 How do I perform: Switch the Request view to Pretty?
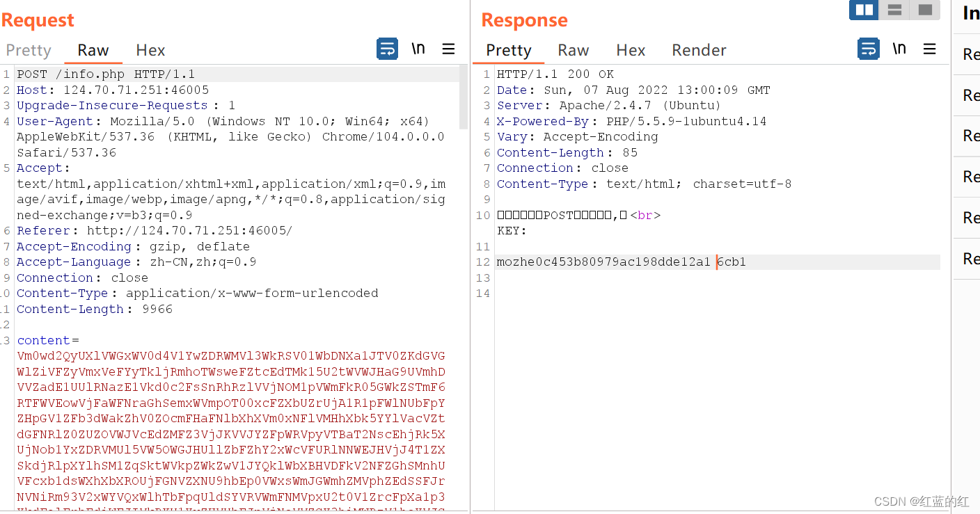tap(29, 50)
